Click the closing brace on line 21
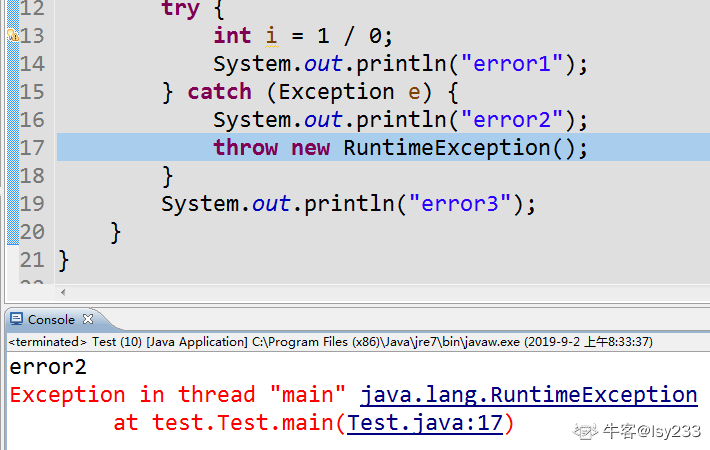Viewport: 710px width, 450px height. (64, 261)
